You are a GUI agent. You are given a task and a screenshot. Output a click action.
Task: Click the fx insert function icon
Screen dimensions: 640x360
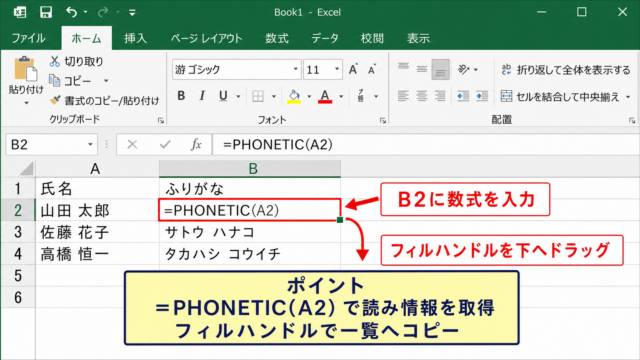point(196,144)
